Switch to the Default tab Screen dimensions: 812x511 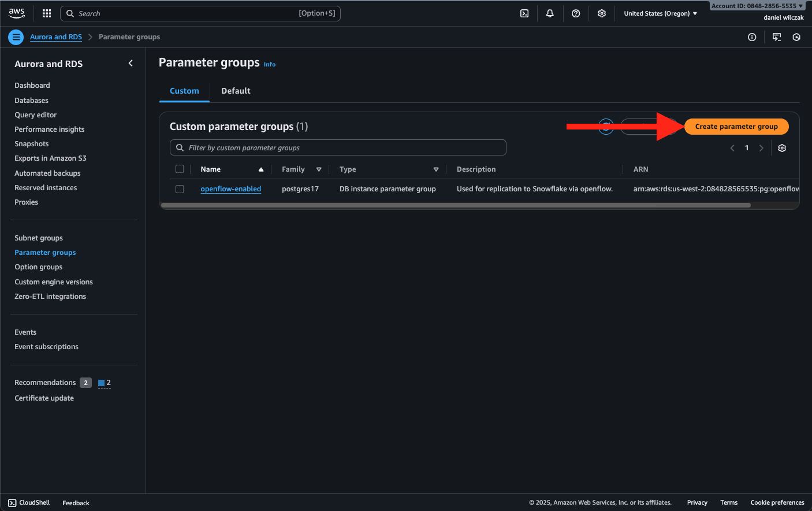236,91
